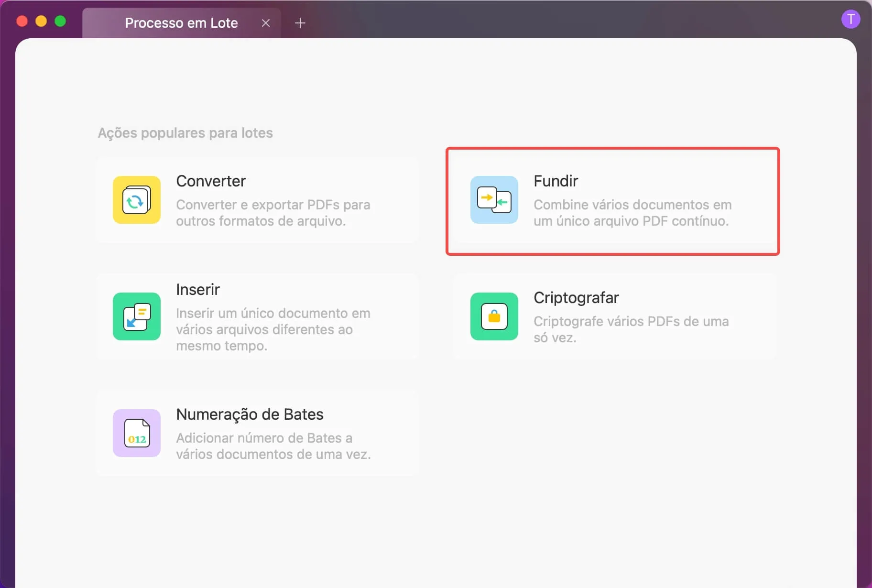Click the highlighted Fundir card

612,201
